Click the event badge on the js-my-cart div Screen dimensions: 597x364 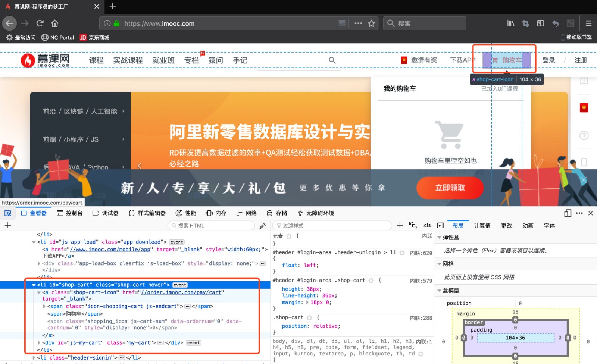coord(193,343)
